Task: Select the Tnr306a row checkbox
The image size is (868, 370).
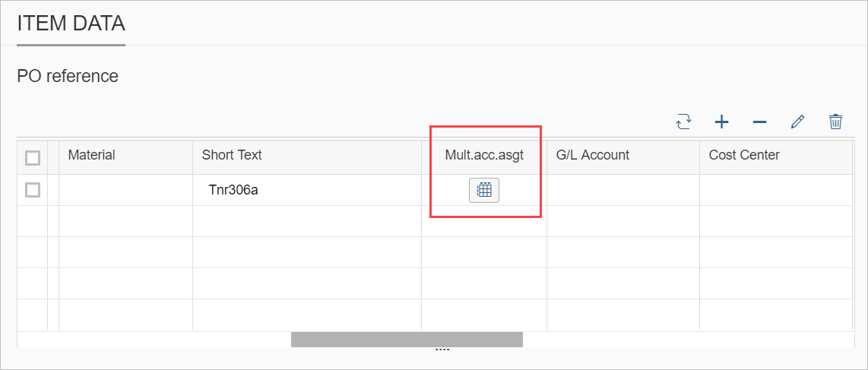Action: [x=33, y=190]
